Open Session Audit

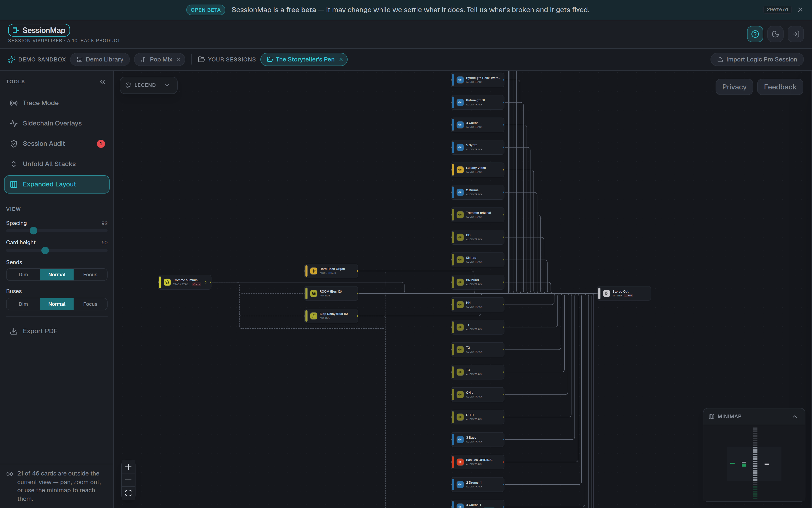[57, 144]
